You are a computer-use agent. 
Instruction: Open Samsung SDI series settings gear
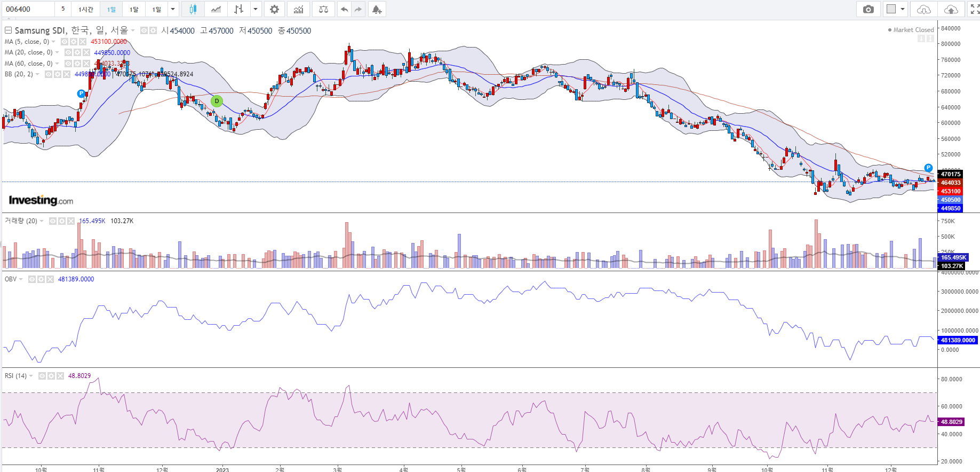(153, 30)
